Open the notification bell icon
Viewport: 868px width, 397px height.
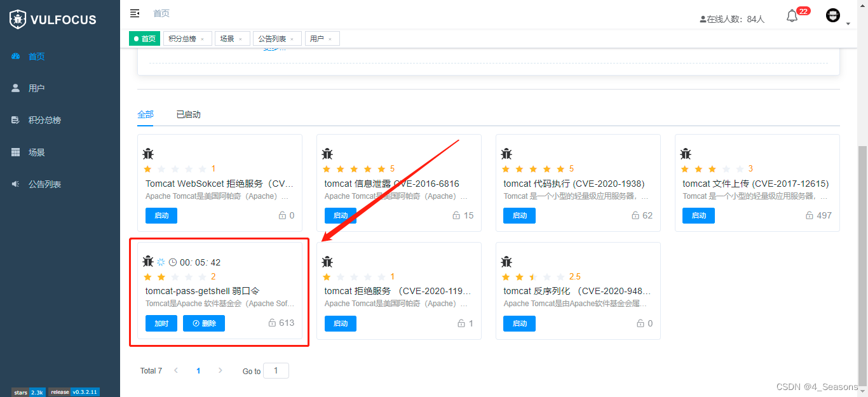coord(792,16)
